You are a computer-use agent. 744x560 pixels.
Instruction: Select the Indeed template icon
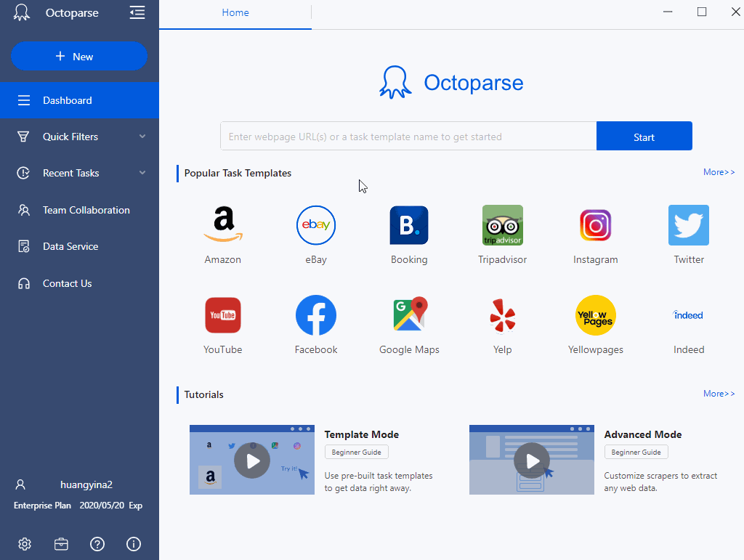[689, 315]
